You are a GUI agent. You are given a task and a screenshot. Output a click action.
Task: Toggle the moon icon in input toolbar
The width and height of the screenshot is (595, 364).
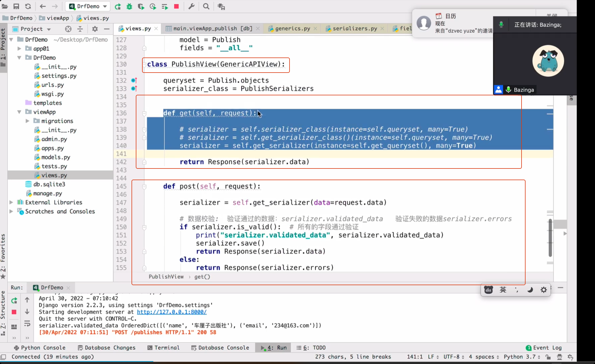(530, 290)
